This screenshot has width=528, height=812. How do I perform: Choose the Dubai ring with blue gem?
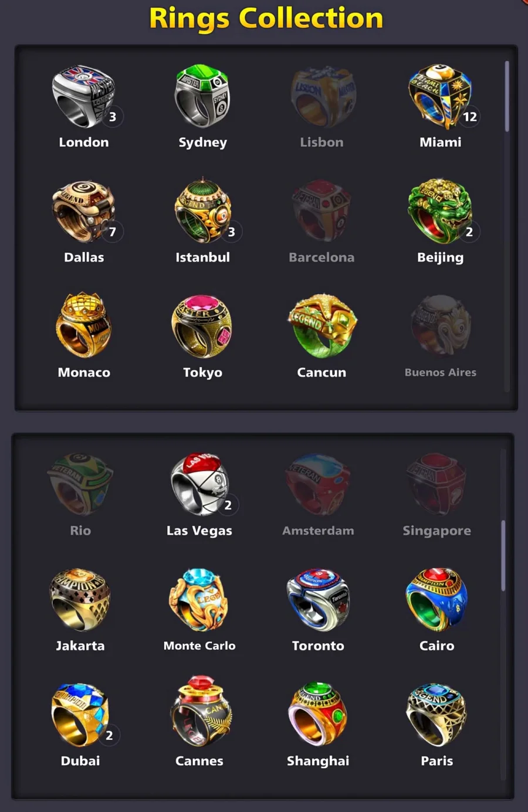(80, 714)
